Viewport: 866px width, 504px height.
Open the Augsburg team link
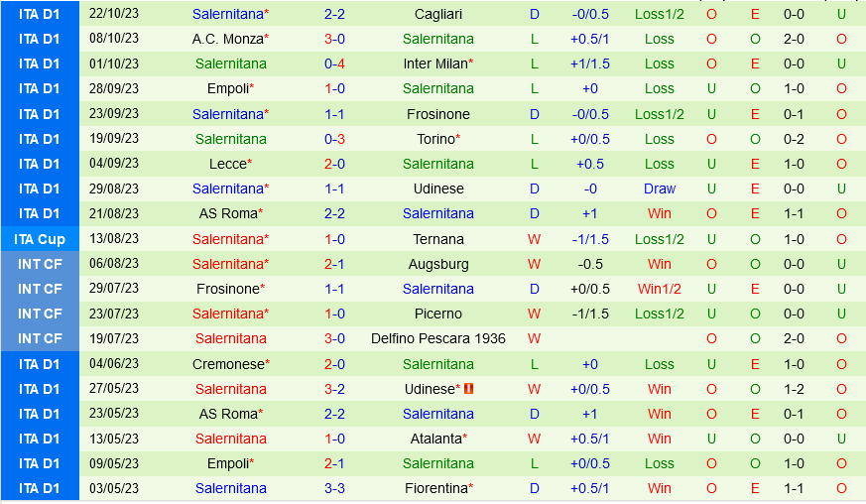[438, 264]
